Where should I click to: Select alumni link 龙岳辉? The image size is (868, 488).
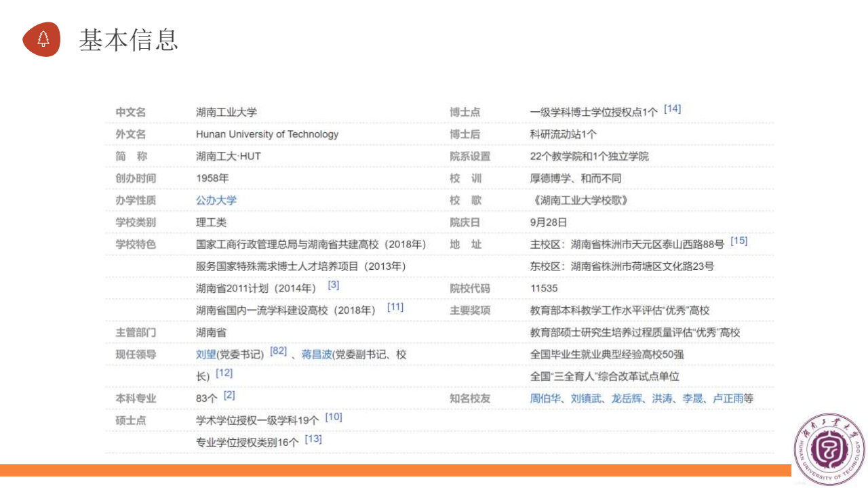click(627, 399)
